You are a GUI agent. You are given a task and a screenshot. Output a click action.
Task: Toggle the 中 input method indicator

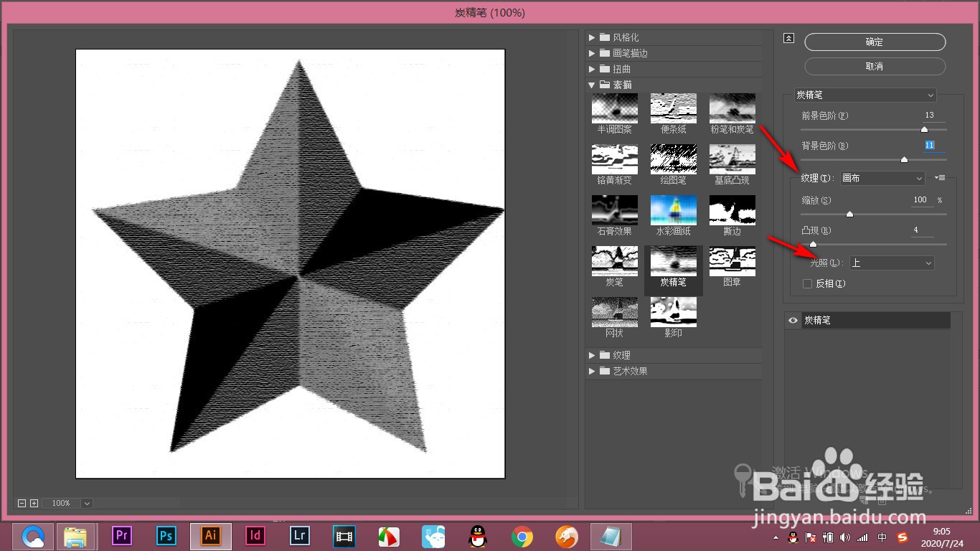[882, 537]
